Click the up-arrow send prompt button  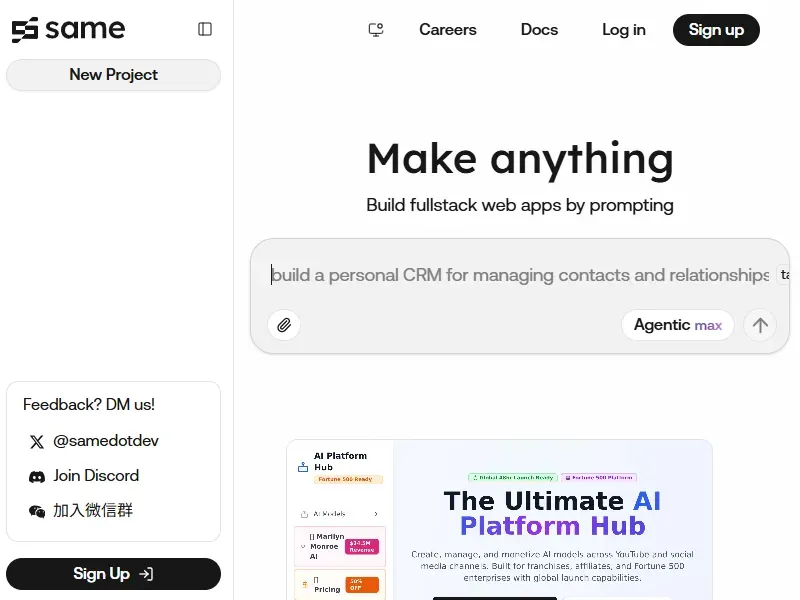tap(760, 325)
